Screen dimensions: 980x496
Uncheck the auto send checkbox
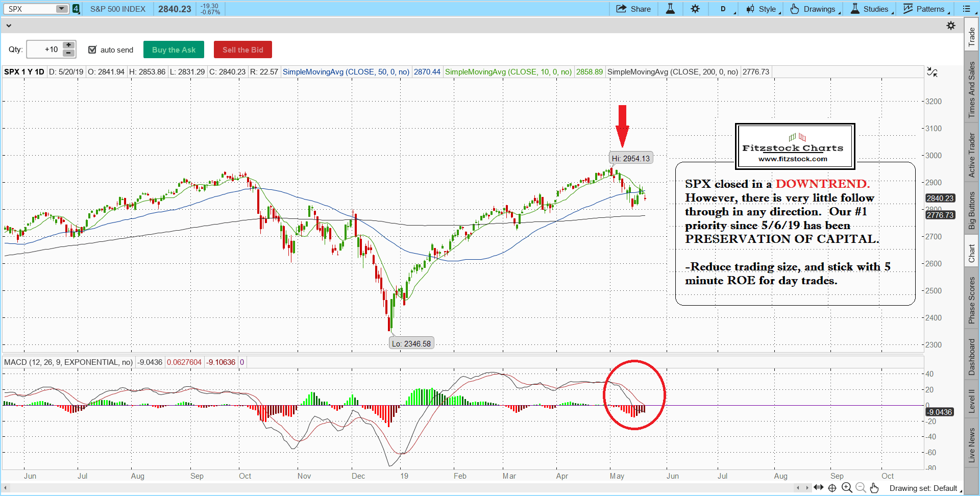(92, 49)
